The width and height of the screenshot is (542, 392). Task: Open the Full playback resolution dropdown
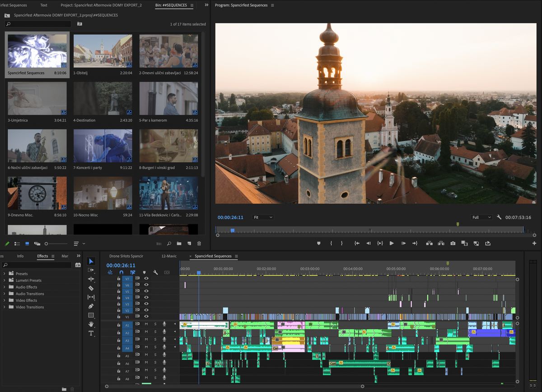point(481,217)
